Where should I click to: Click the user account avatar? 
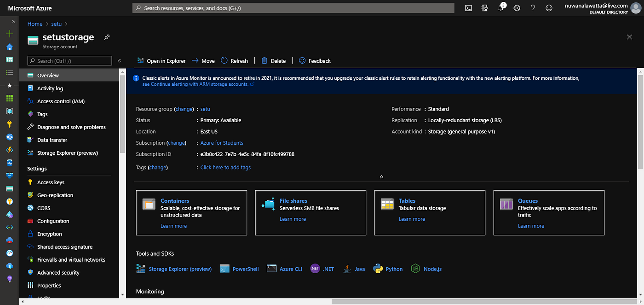pyautogui.click(x=636, y=8)
